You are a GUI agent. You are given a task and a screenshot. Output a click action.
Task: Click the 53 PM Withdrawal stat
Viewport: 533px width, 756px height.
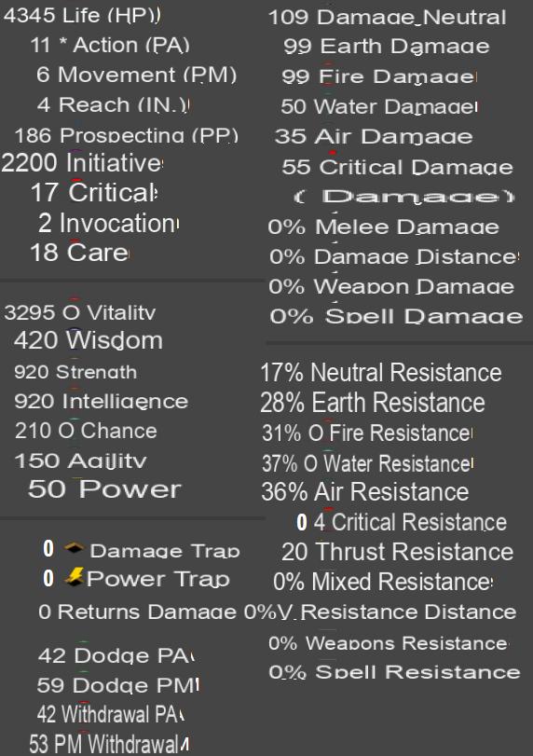109,744
